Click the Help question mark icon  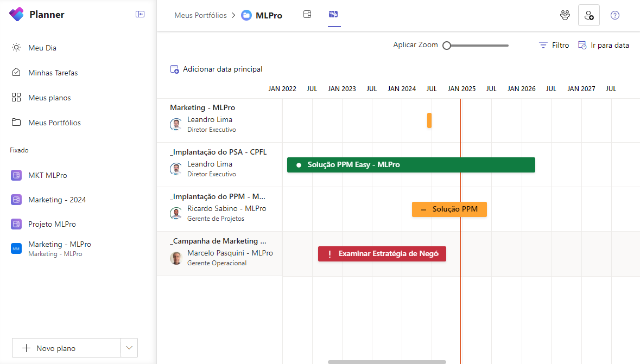coord(615,15)
